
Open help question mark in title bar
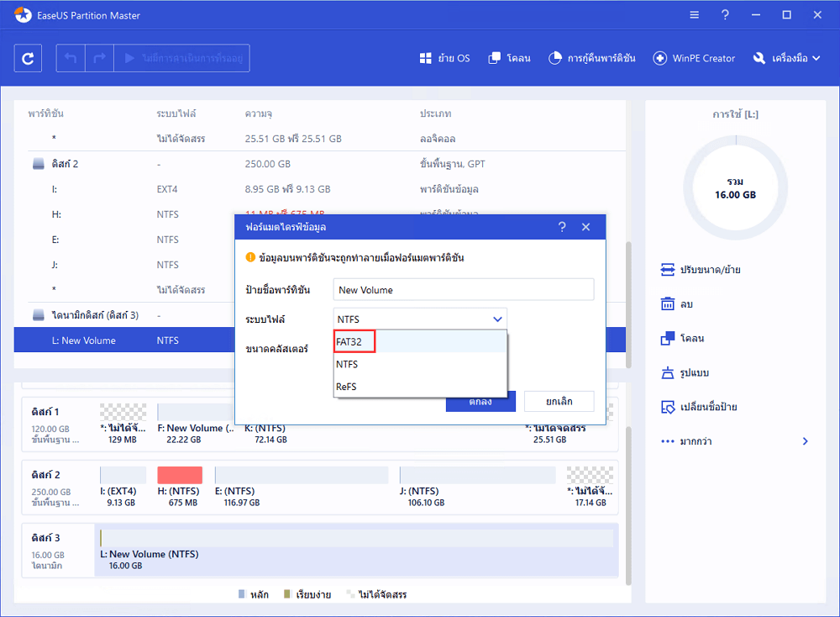725,15
